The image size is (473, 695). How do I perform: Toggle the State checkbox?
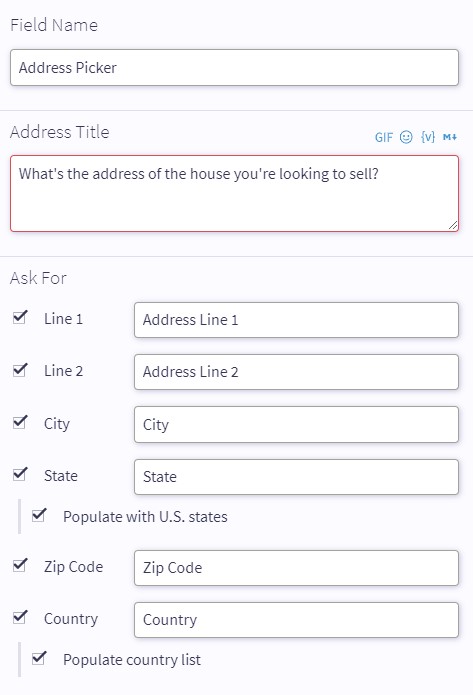(20, 474)
